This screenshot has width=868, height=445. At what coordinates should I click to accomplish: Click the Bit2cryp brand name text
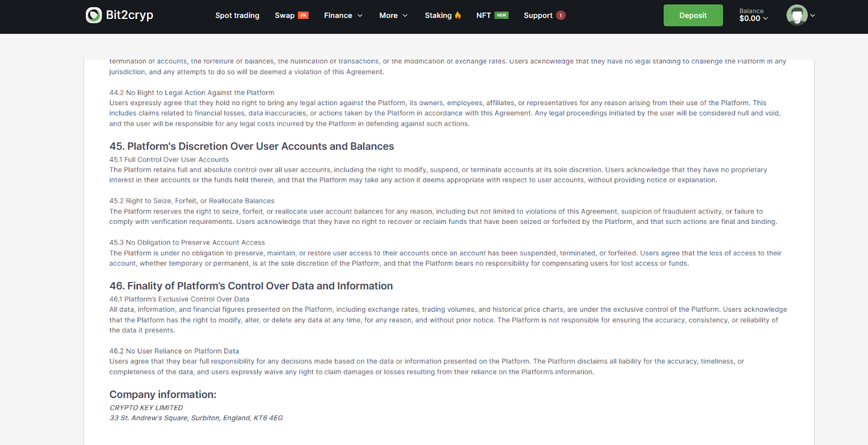[x=130, y=15]
